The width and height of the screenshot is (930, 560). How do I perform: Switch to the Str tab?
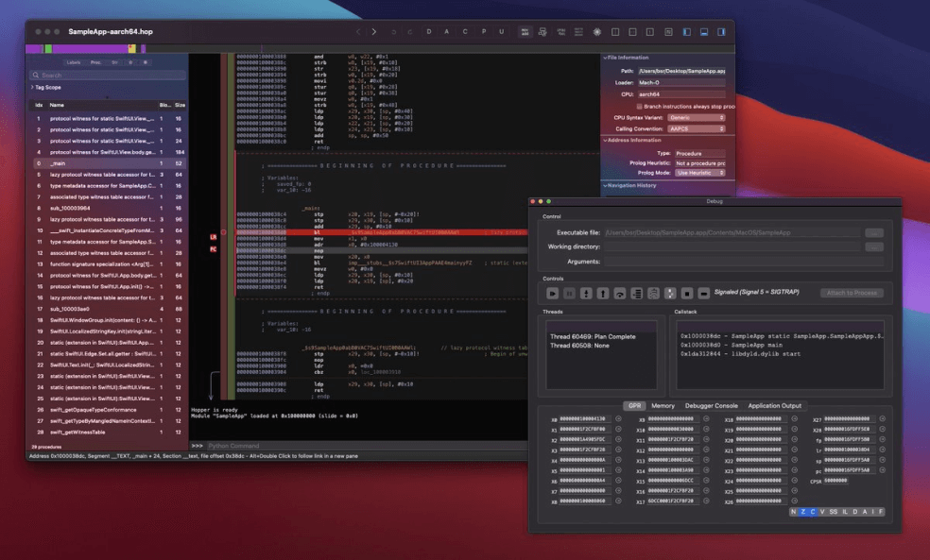(x=114, y=62)
